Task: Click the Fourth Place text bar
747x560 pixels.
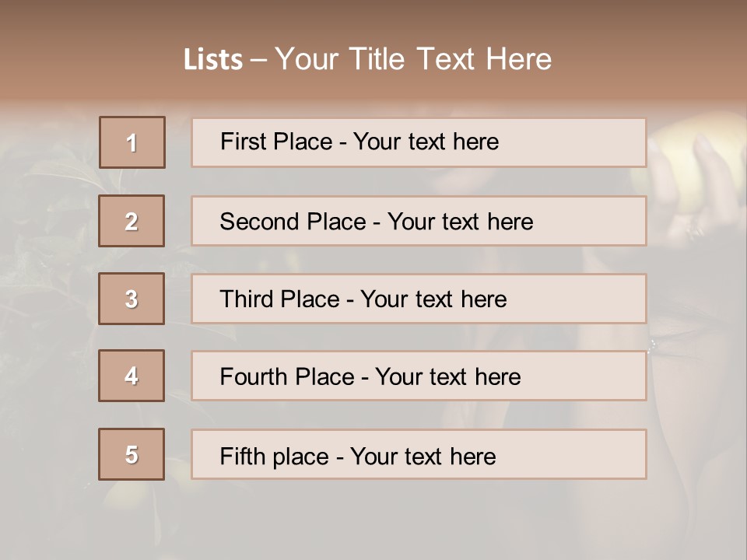Action: 419,376
